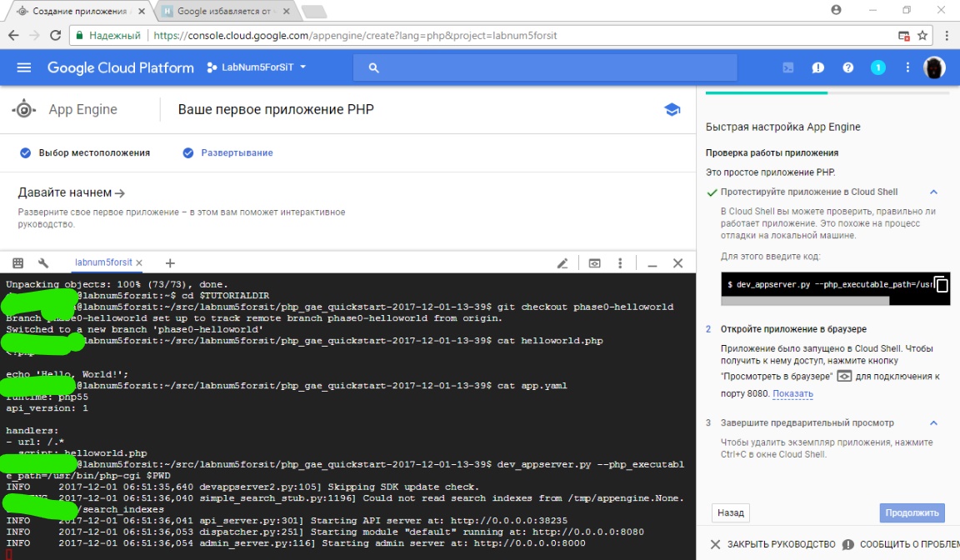Click the Быстрая настройка App Engine title
This screenshot has height=560, width=960.
783,127
